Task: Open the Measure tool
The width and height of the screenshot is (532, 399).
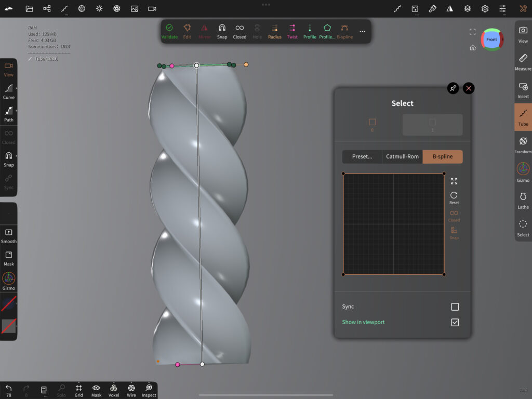Action: pyautogui.click(x=523, y=61)
